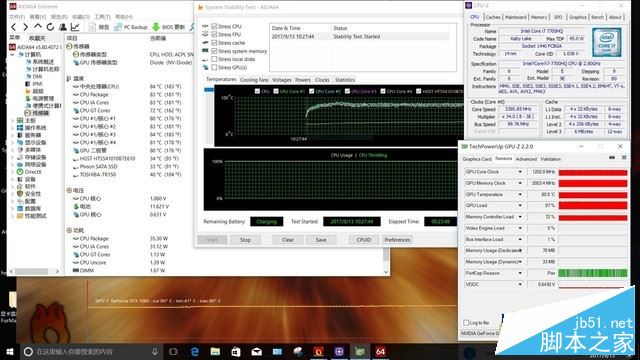640x360 pixels.
Task: Toggle CPU Core #4 graph checkbox
Action: pyautogui.click(x=383, y=91)
